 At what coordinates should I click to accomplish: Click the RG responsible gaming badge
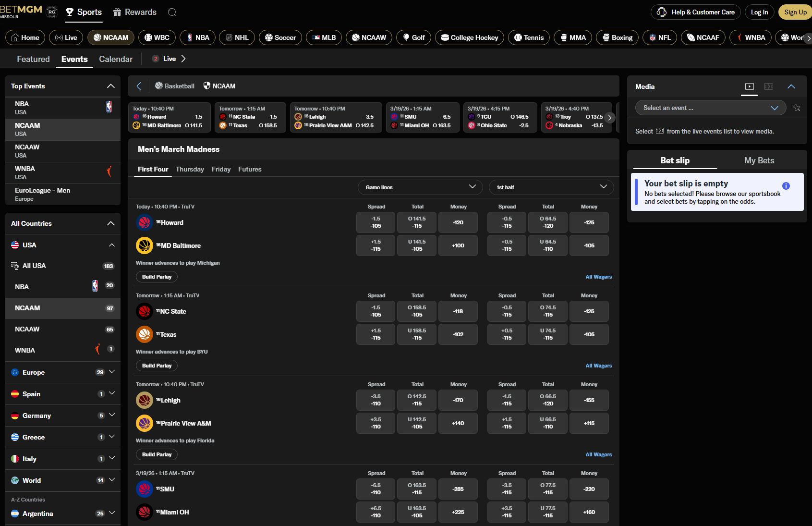[51, 12]
